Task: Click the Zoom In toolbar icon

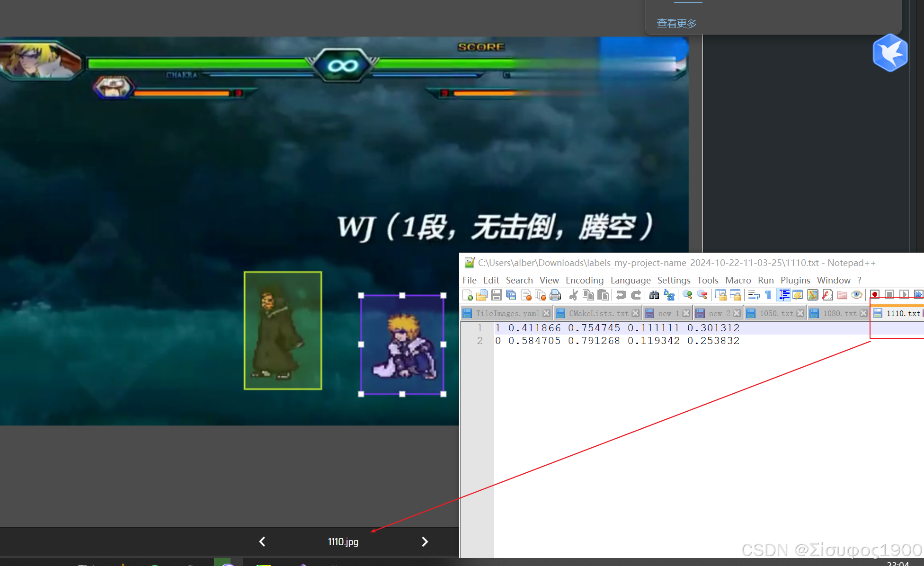Action: (x=687, y=295)
